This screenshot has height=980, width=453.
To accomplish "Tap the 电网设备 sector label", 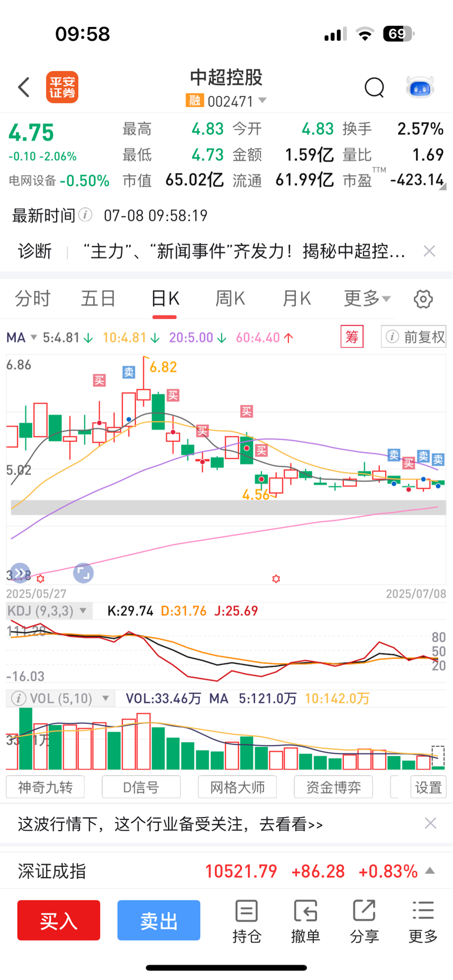I will click(32, 181).
